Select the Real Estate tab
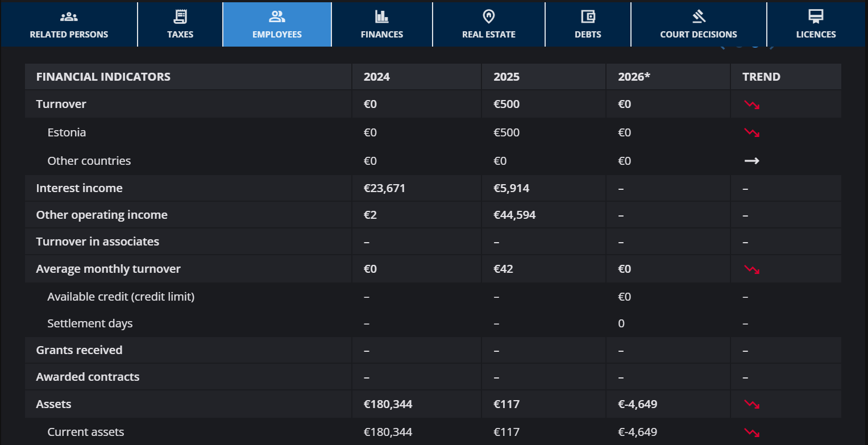Viewport: 868px width, 445px height. (489, 24)
